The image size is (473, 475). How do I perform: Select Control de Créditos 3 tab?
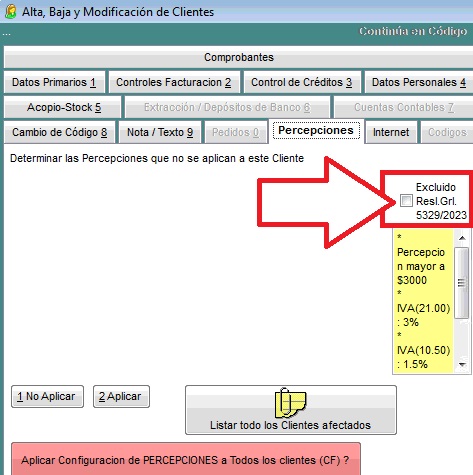pyautogui.click(x=302, y=82)
